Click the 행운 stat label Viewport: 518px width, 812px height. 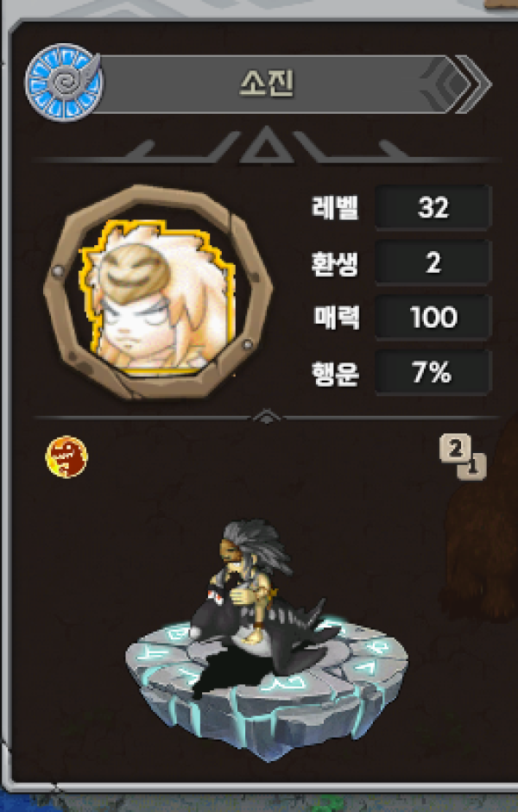[335, 373]
